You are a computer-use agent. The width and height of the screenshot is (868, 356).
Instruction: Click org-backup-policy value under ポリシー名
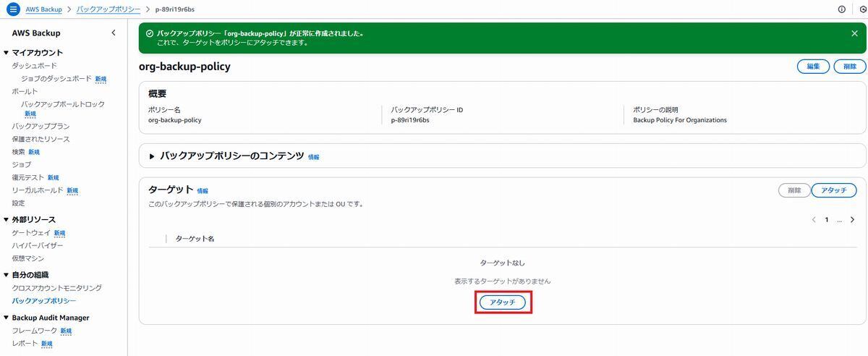[x=174, y=120]
